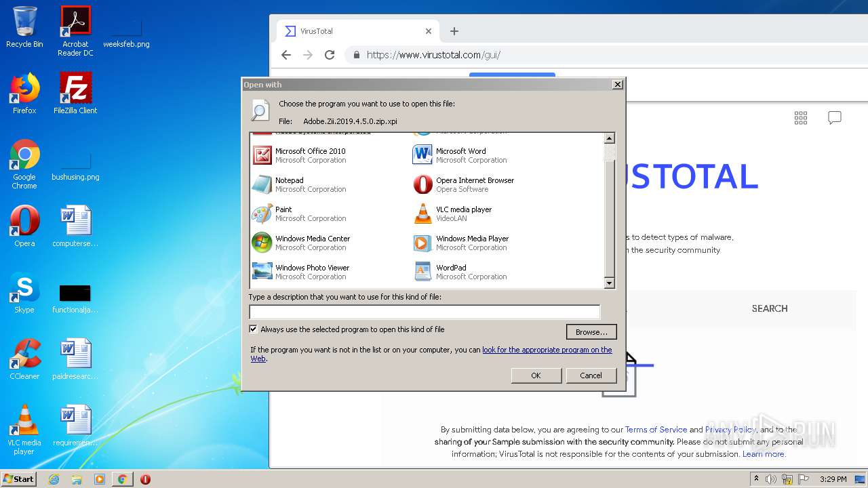
Task: Click Opera icon in taskbar
Action: point(145,479)
